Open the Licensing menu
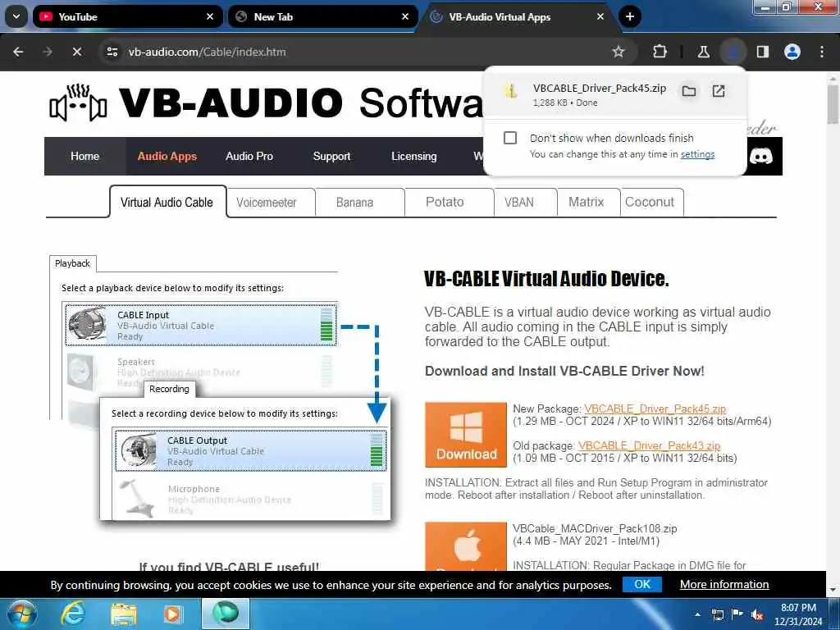This screenshot has height=630, width=840. [x=414, y=156]
